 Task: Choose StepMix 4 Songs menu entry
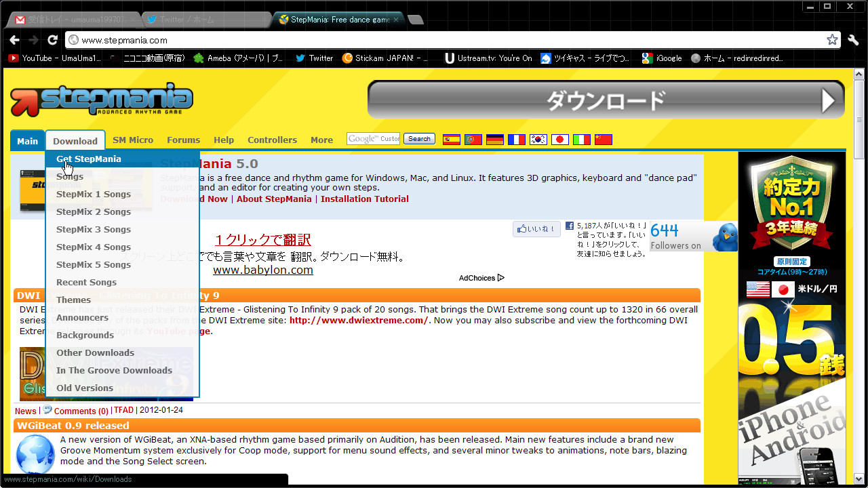(123, 247)
